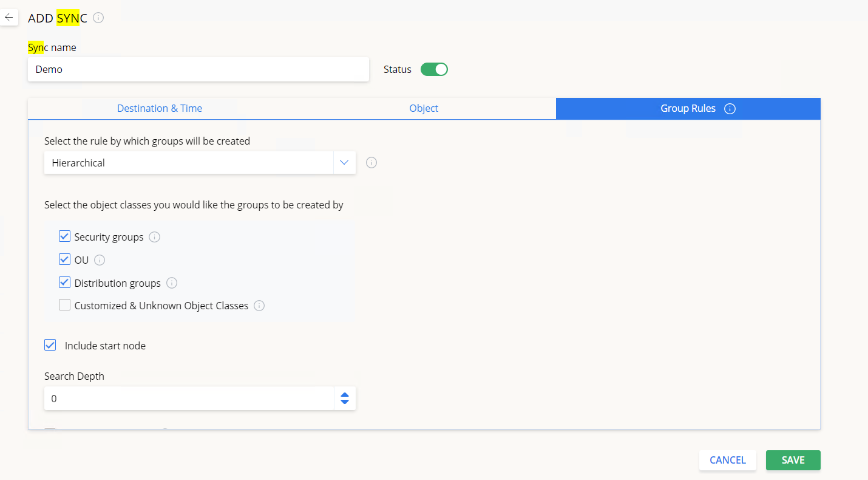This screenshot has height=480, width=868.
Task: Uncheck the Include start node checkbox
Action: [50, 345]
